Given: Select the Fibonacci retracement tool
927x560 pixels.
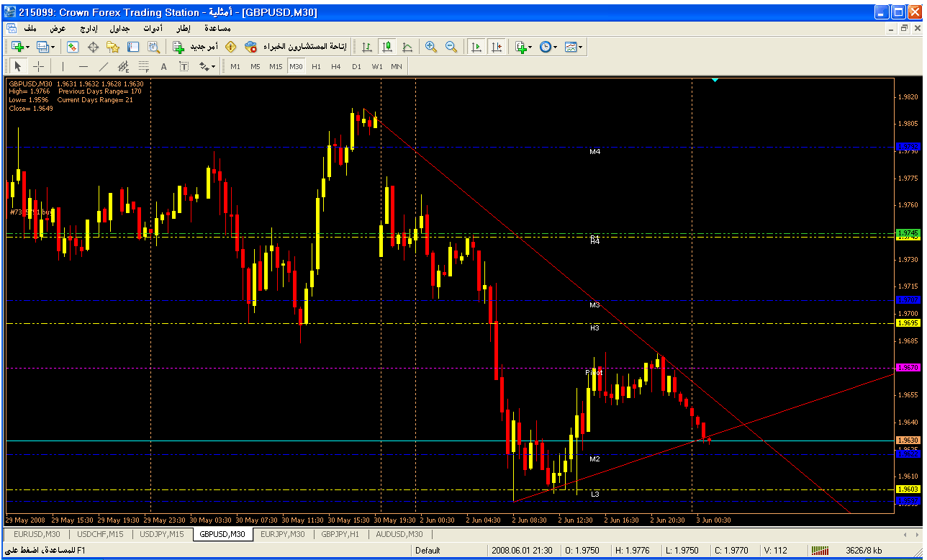Looking at the screenshot, I should tap(143, 66).
